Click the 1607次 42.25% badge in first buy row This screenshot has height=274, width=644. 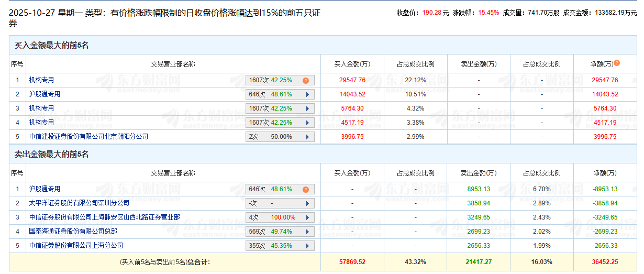click(272, 81)
